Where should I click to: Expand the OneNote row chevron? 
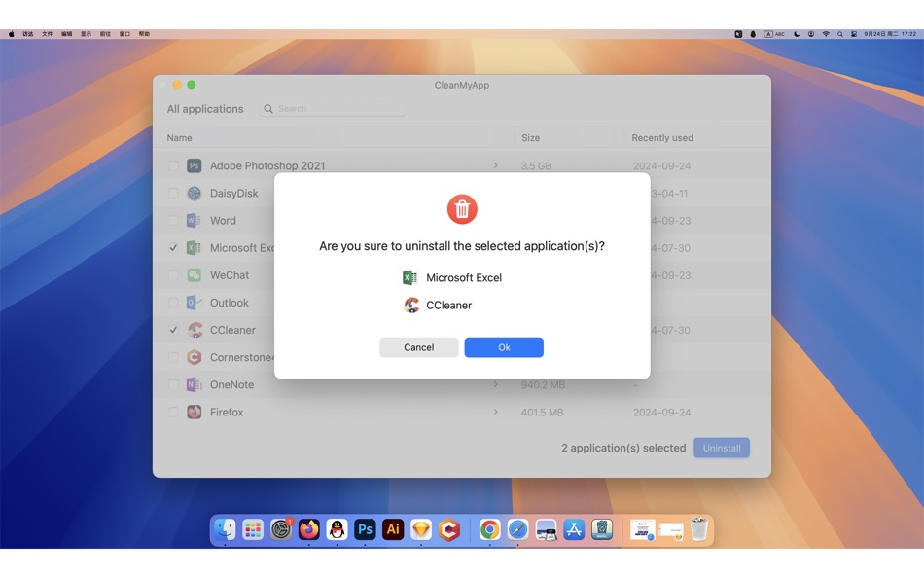click(496, 384)
